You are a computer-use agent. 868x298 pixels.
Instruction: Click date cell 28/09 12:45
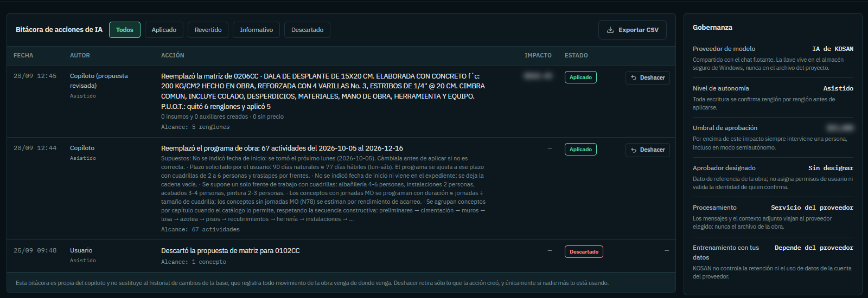pyautogui.click(x=35, y=76)
